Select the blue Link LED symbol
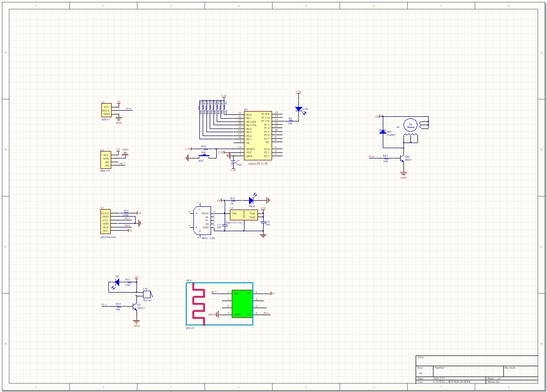This screenshot has width=547, height=392. tap(299, 109)
